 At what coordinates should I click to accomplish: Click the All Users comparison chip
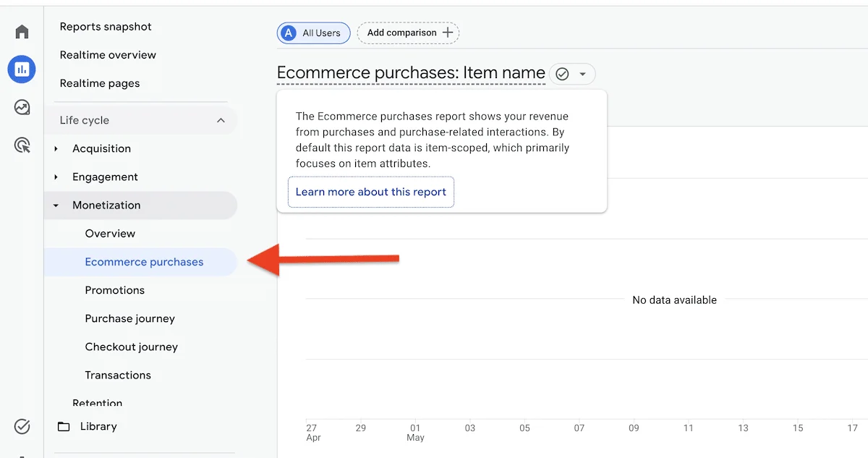click(314, 33)
